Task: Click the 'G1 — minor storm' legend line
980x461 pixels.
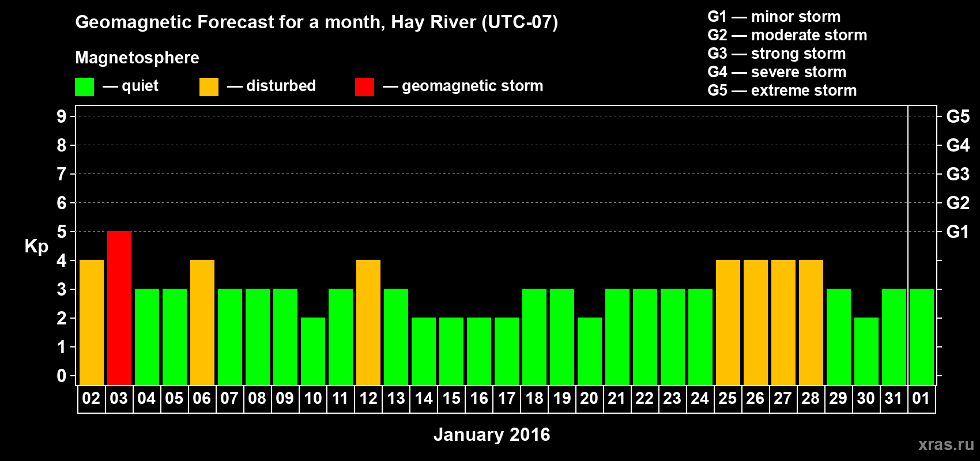Action: [x=774, y=17]
